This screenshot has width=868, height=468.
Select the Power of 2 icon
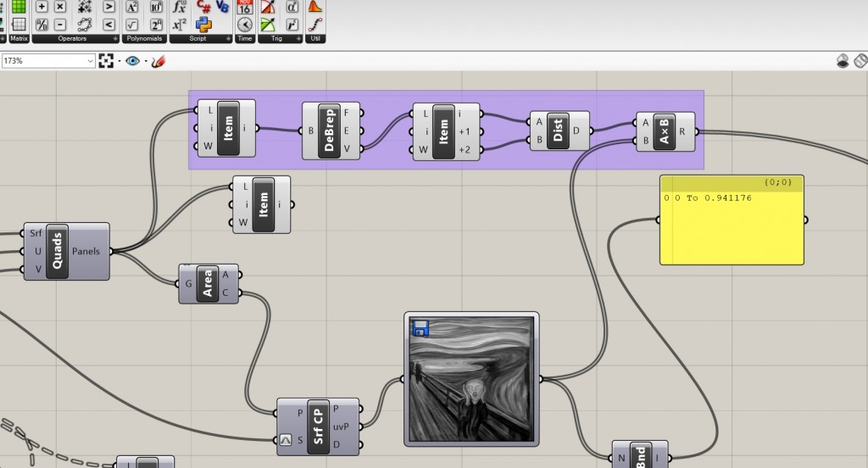pos(157,25)
